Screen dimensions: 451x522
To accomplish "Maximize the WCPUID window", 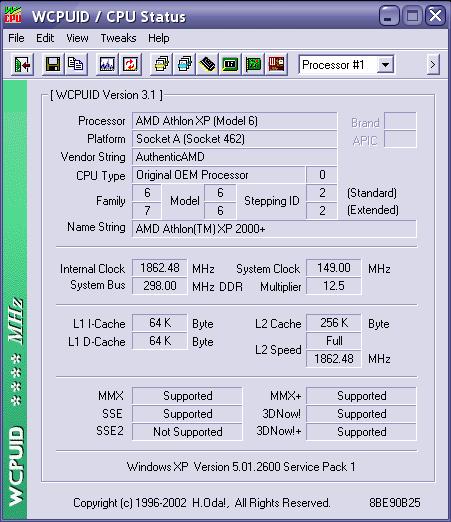I will point(412,16).
